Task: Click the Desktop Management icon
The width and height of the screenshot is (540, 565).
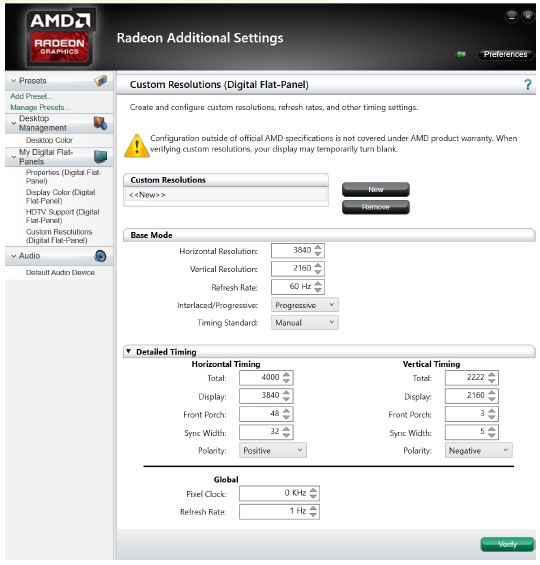Action: tap(100, 123)
